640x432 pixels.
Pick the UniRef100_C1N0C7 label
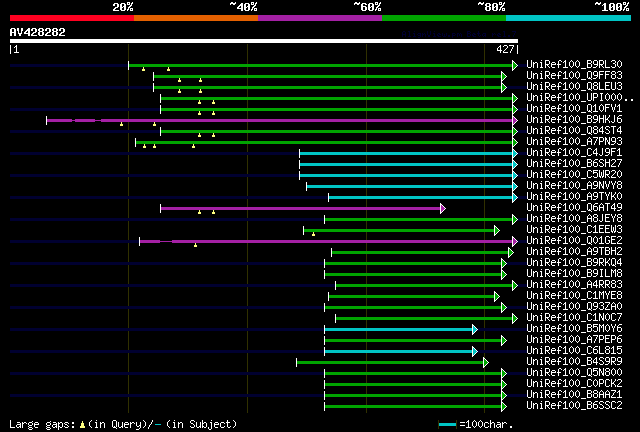[574, 318]
